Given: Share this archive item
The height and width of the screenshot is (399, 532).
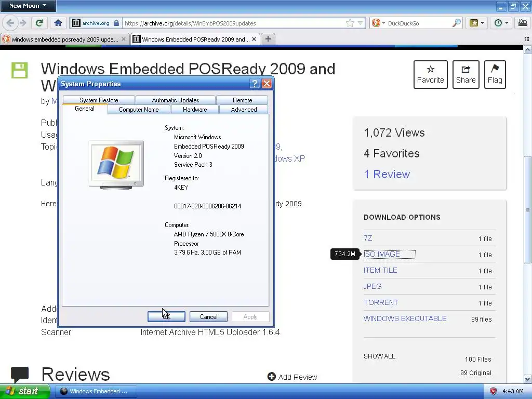Looking at the screenshot, I should [466, 74].
